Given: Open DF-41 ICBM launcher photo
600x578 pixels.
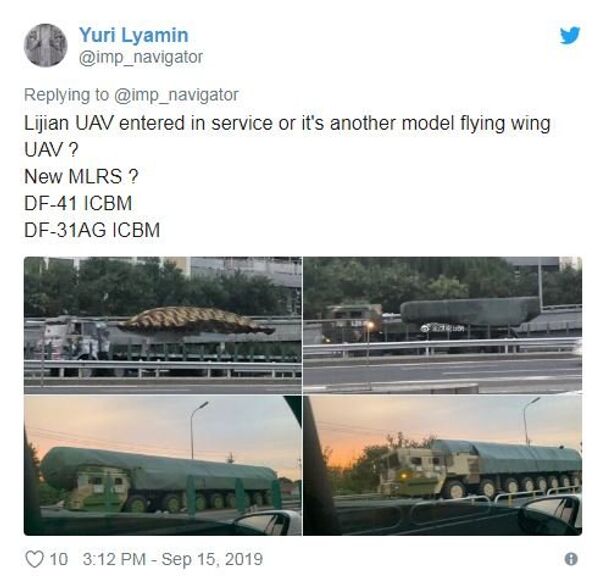Looking at the screenshot, I should click(163, 465).
